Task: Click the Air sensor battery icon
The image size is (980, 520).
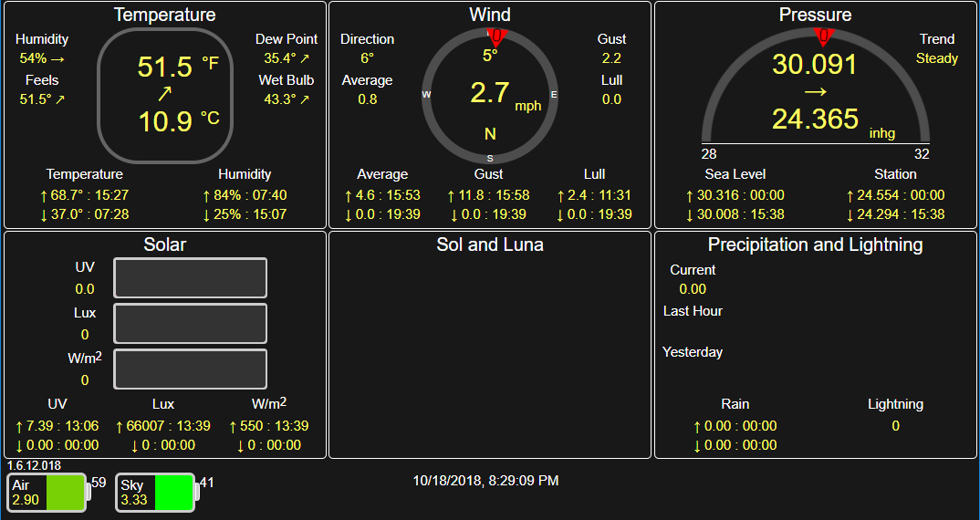Action: [48, 493]
